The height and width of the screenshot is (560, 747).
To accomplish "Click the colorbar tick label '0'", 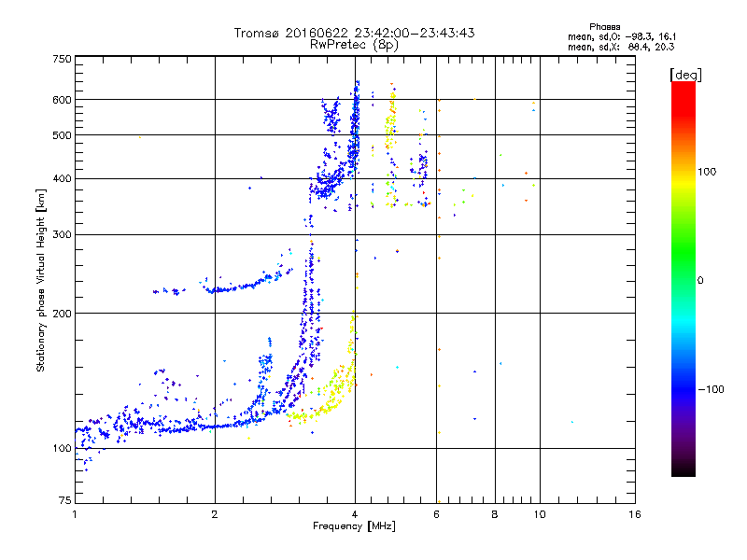I will click(699, 280).
